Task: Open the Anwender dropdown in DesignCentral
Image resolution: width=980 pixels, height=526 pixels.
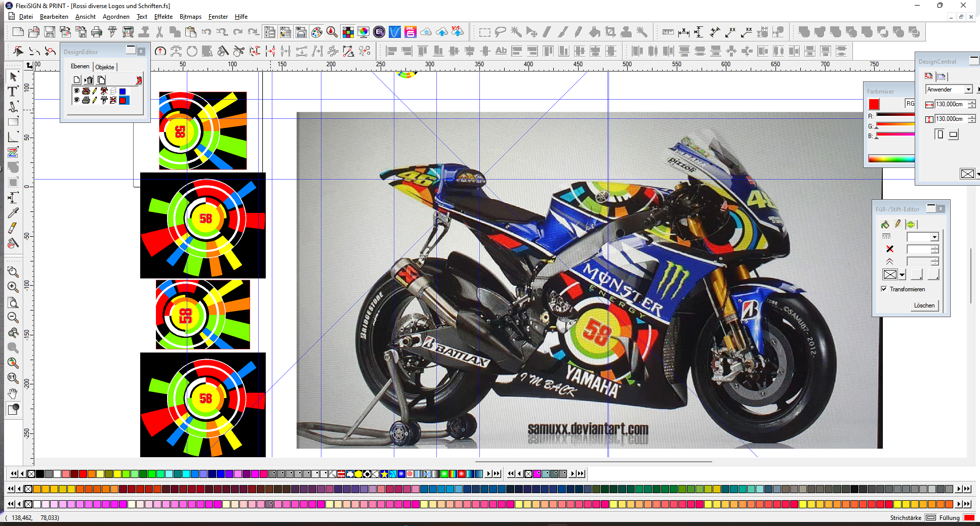Action: point(968,90)
